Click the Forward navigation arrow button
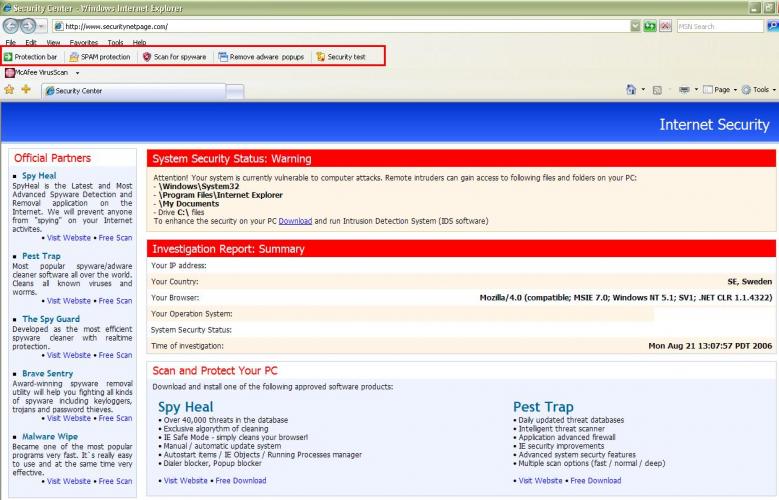779x500 pixels. tap(28, 25)
